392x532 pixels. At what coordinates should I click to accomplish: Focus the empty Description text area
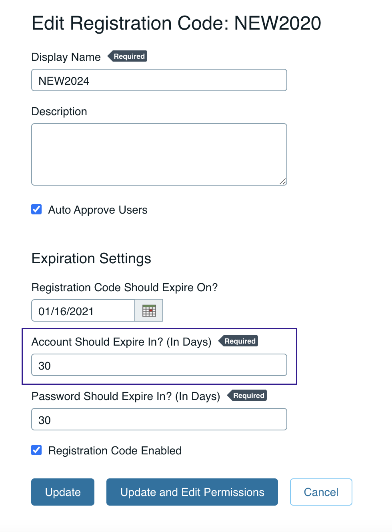159,154
